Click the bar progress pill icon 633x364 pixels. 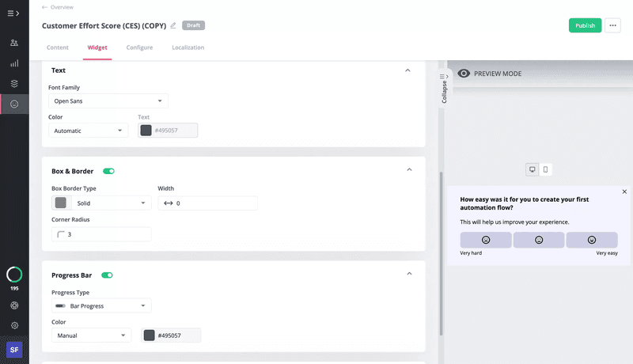pyautogui.click(x=61, y=306)
